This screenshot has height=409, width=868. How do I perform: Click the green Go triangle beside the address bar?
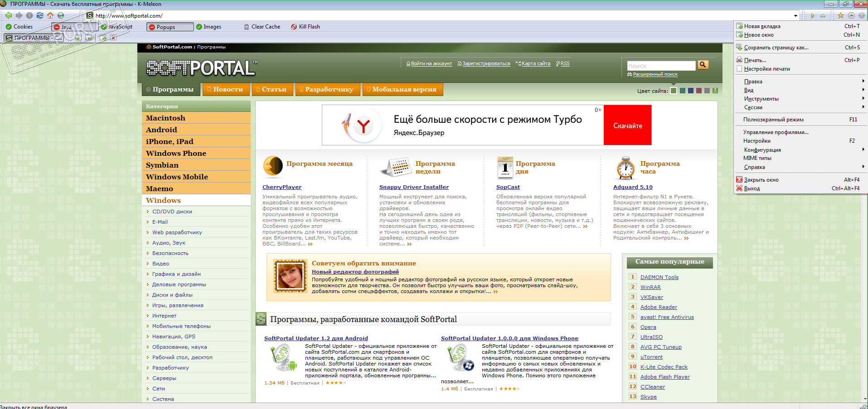coord(813,15)
